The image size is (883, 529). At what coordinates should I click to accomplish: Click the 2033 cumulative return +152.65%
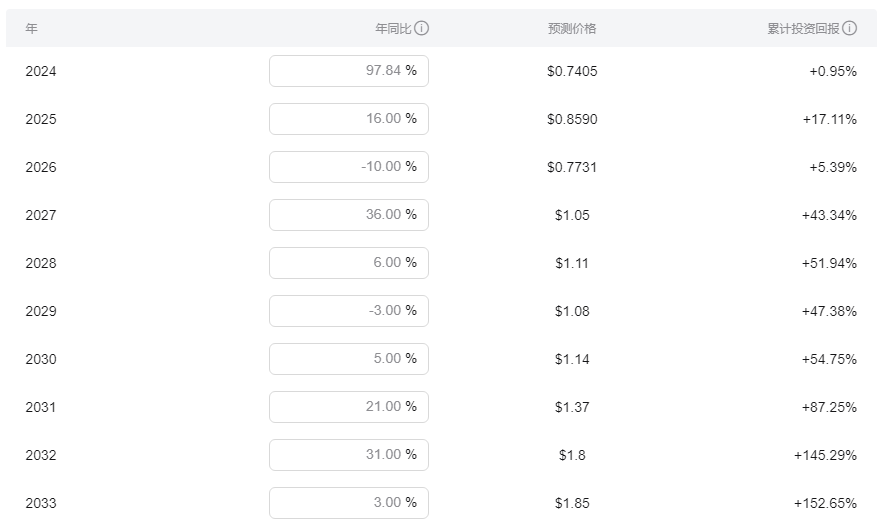825,503
